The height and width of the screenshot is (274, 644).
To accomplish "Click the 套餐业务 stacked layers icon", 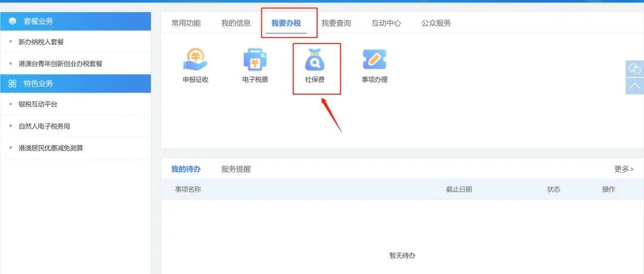I will 13,21.
